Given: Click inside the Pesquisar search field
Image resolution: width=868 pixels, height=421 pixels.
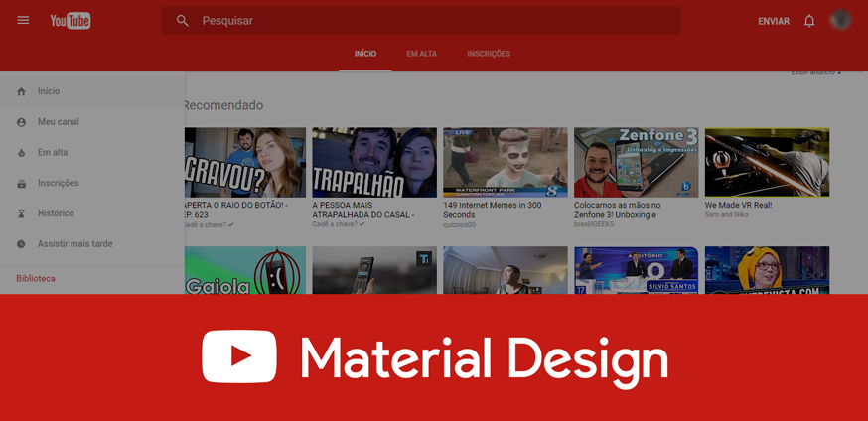Looking at the screenshot, I should click(421, 21).
